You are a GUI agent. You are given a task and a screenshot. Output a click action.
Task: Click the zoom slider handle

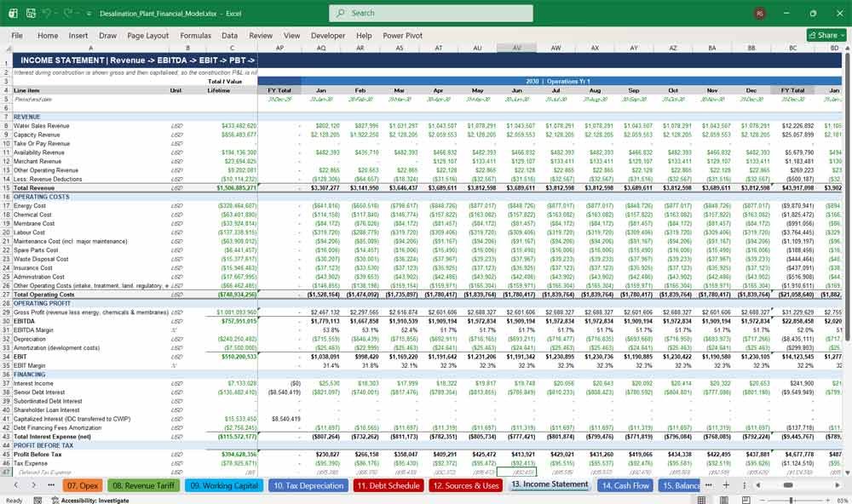792,500
